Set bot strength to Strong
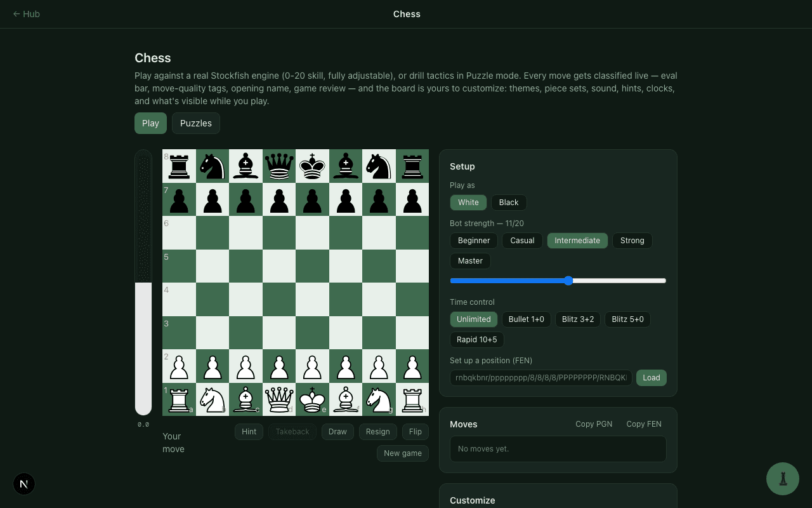Viewport: 812px width, 508px height. [632, 241]
